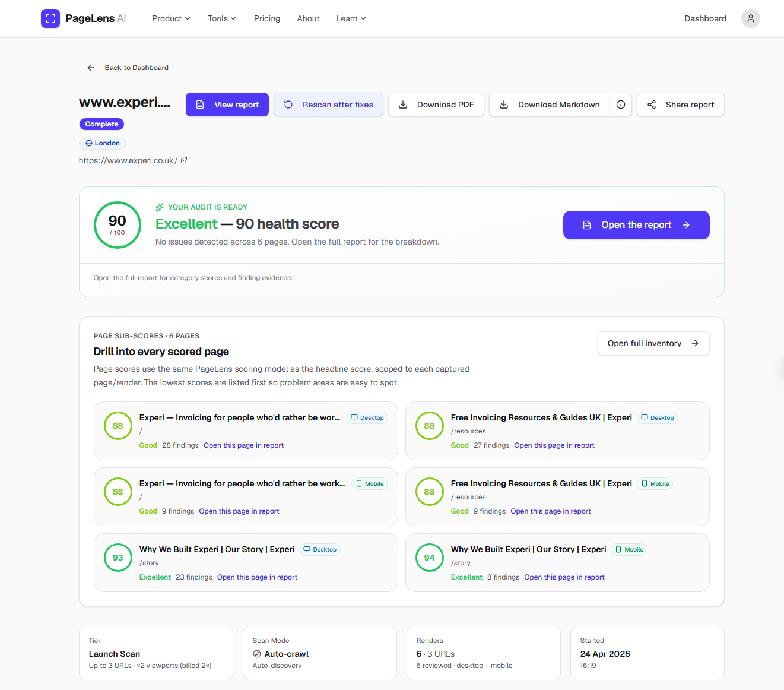Open Dashboard from the top navigation
The image size is (784, 690).
point(705,18)
